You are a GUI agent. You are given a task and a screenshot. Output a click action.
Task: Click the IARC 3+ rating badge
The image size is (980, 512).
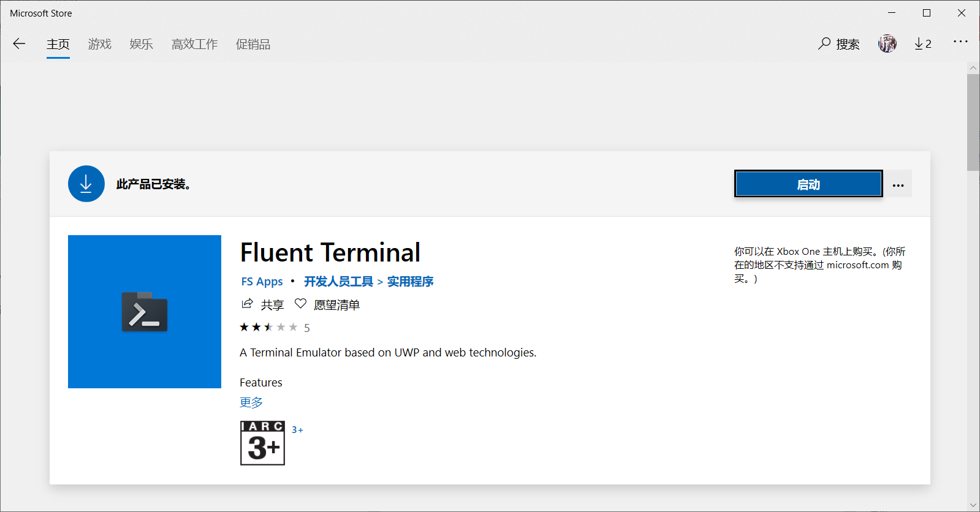[x=262, y=443]
